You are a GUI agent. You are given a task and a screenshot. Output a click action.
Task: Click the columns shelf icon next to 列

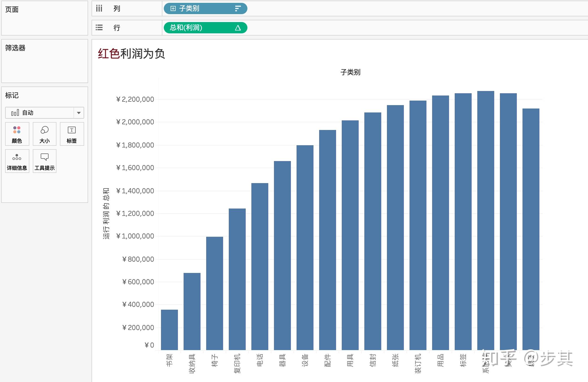(x=99, y=8)
